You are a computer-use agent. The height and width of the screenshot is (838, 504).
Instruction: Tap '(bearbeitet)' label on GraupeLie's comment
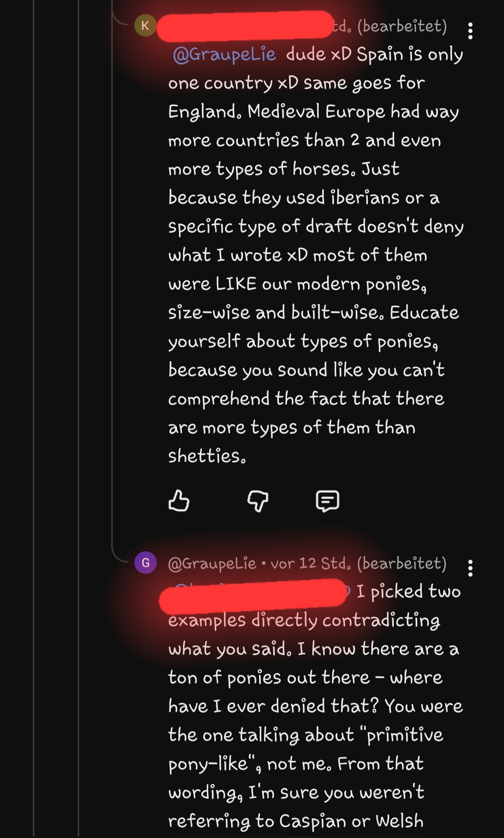click(402, 563)
